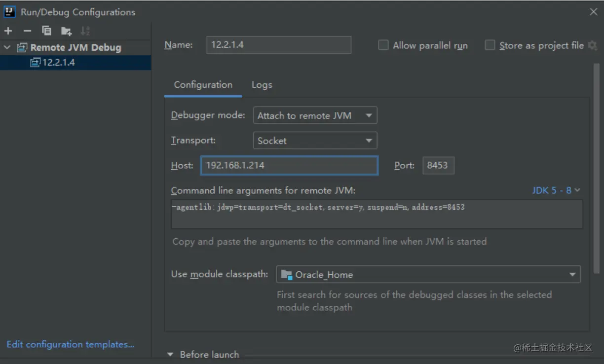The width and height of the screenshot is (604, 364).
Task: Open the Edit configuration templates link
Action: pos(71,344)
